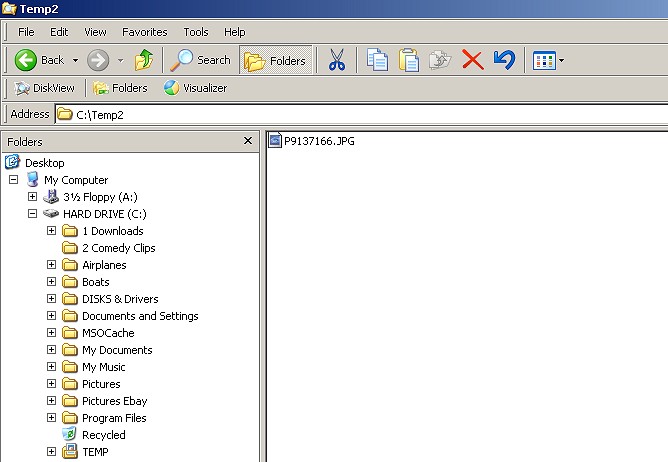Expand the Documents and Settings folder
Viewport: 668px width, 462px height.
tap(52, 316)
